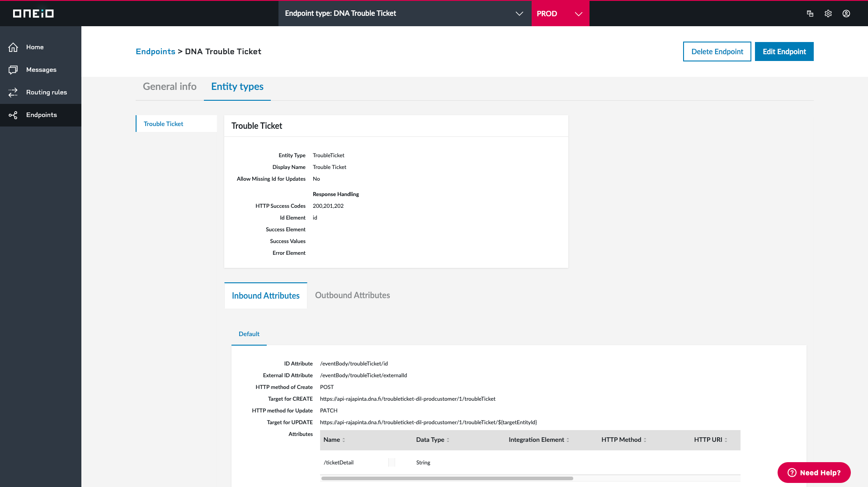Switch to the General info tab
Viewport: 868px width, 487px height.
tap(170, 87)
